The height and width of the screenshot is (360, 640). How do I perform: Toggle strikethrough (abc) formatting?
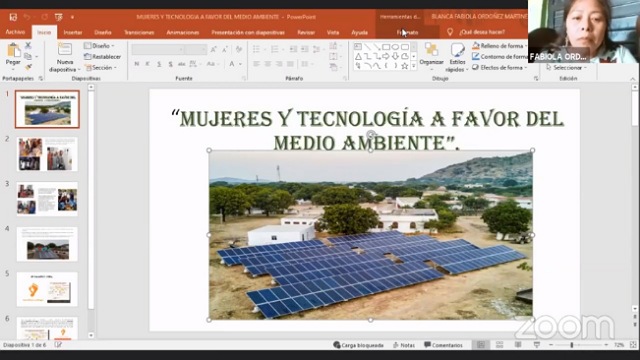click(182, 64)
